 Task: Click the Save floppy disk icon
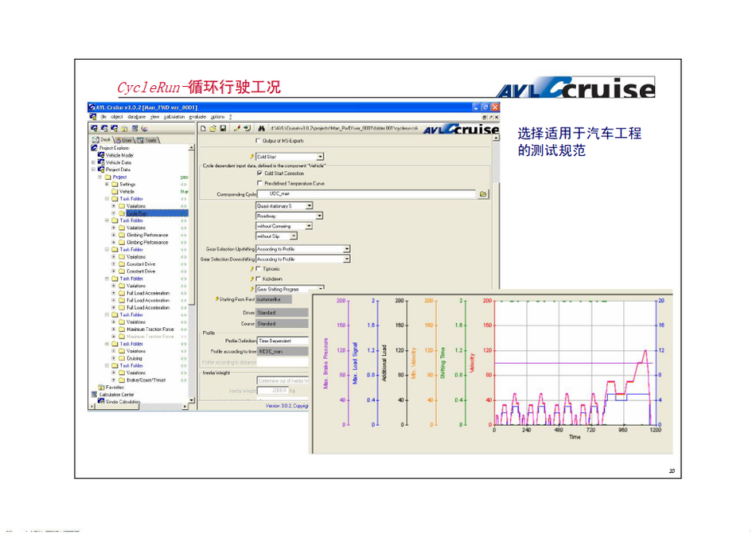(x=223, y=128)
